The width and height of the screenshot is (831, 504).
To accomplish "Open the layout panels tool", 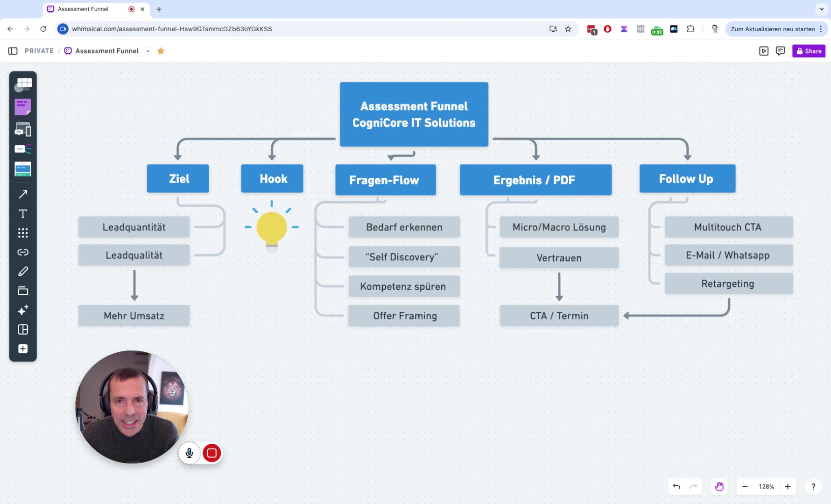I will coord(23,329).
